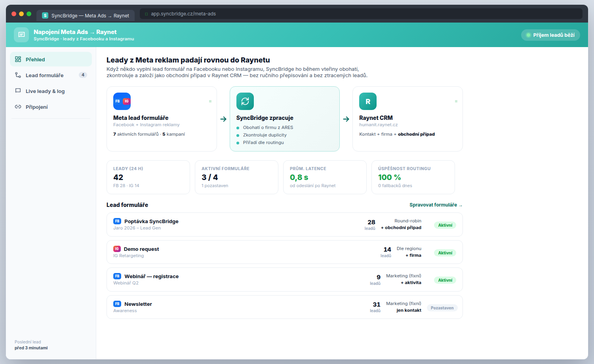Viewport: 594px width, 364px height.
Task: Click the Prům. latence 0,8 s card
Action: coord(325,177)
